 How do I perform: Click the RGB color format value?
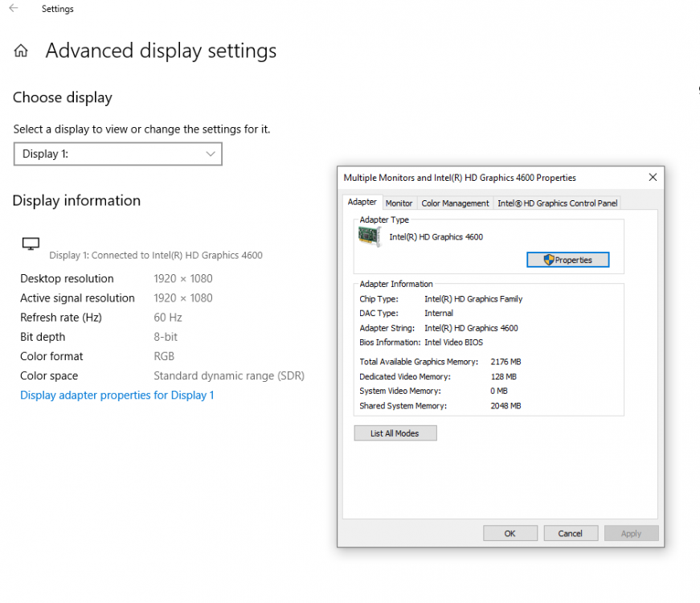click(164, 356)
